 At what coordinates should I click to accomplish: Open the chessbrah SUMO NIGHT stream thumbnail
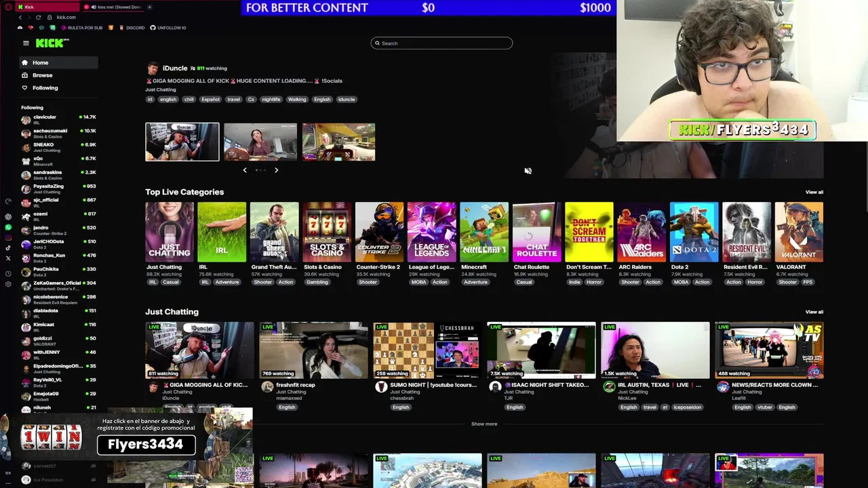(x=427, y=350)
